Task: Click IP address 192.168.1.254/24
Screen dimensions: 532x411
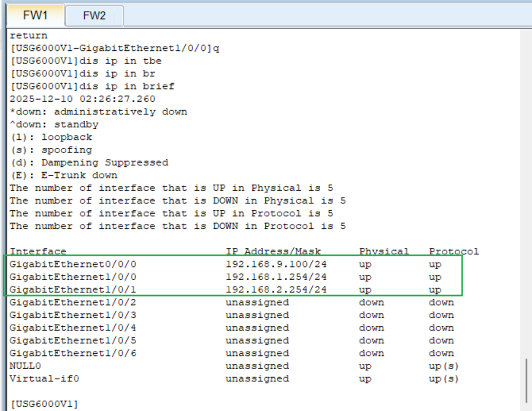Action: [x=276, y=277]
